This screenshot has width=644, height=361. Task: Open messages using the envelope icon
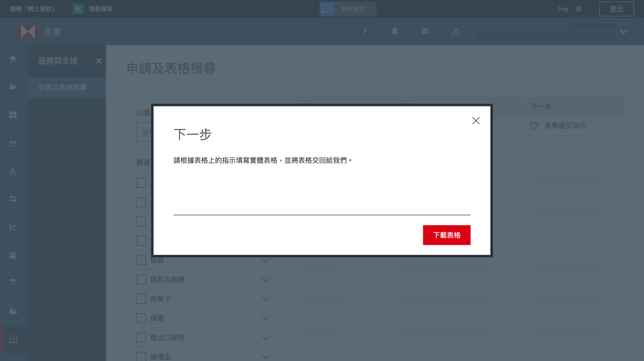pyautogui.click(x=424, y=31)
